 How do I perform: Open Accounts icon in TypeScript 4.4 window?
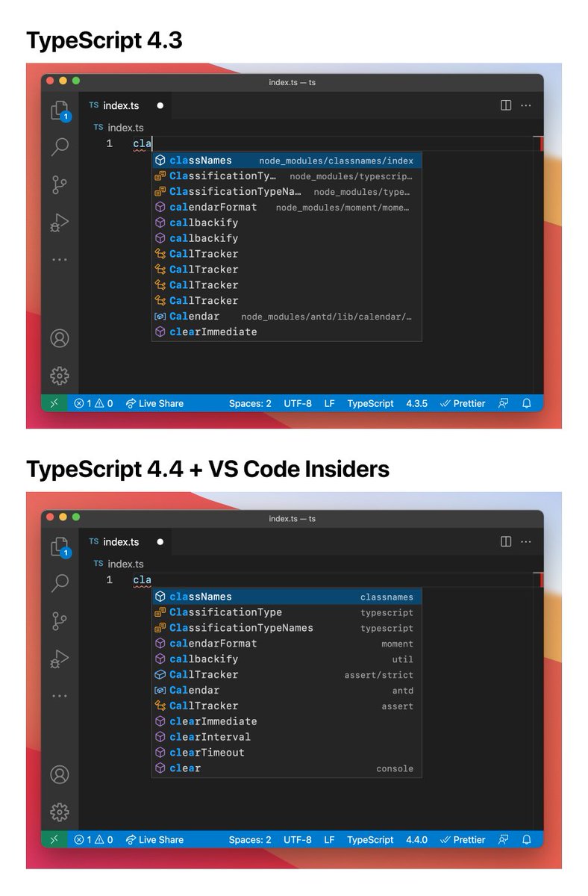[x=60, y=774]
